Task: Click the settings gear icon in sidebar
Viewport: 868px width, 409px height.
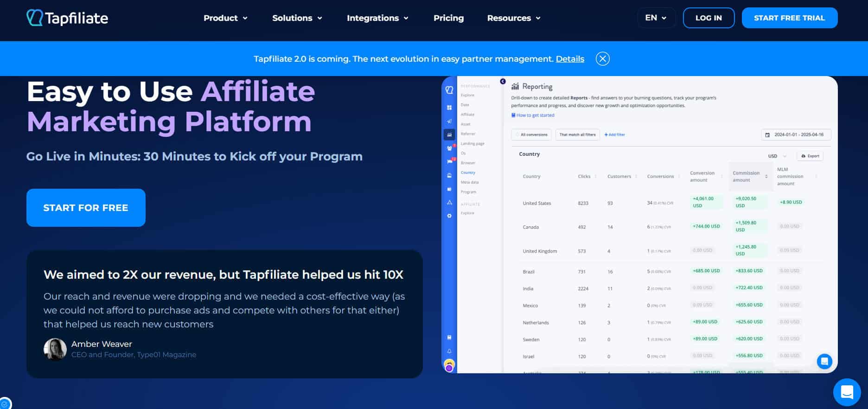Action: [449, 216]
